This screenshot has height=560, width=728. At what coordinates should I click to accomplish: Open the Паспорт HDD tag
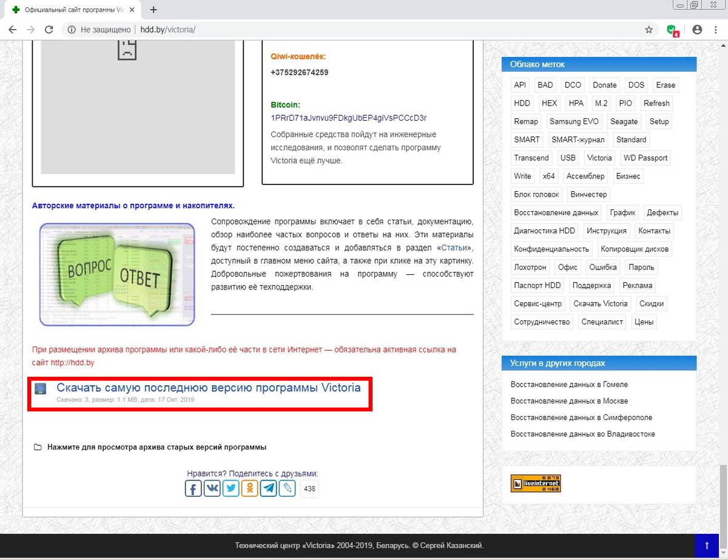click(538, 285)
